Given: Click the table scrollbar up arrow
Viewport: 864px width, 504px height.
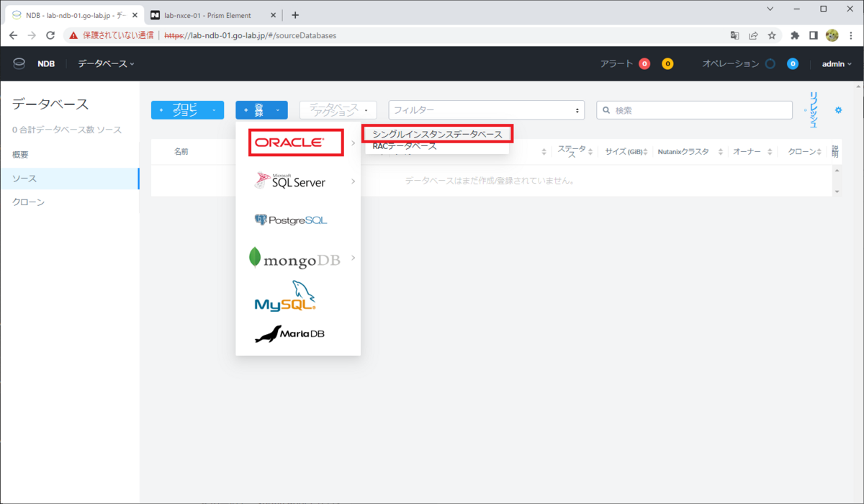Looking at the screenshot, I should tap(836, 169).
